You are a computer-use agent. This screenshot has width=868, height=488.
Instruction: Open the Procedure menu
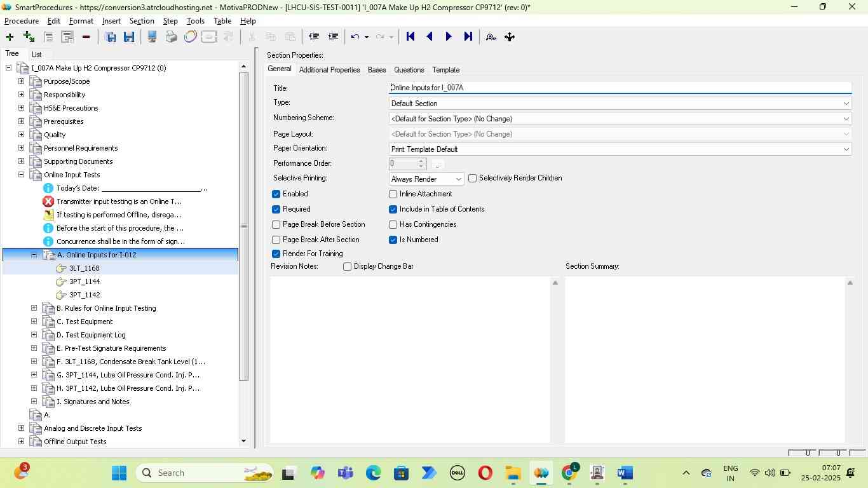point(22,21)
